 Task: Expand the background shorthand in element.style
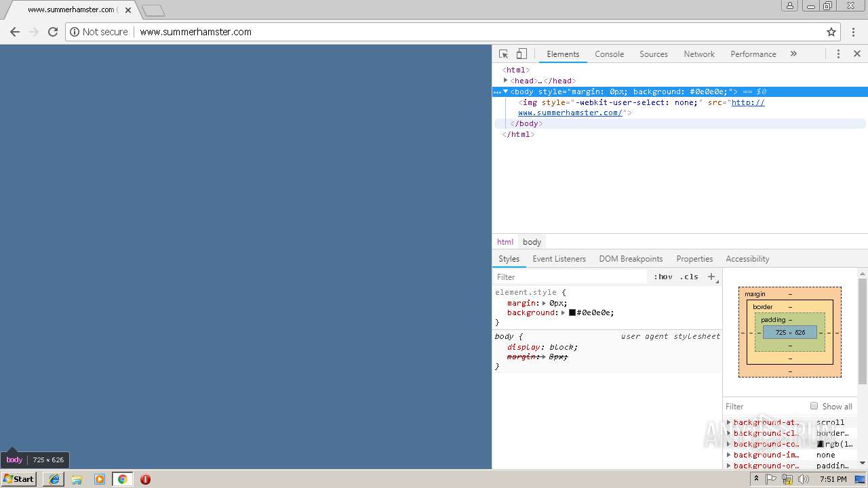point(563,313)
